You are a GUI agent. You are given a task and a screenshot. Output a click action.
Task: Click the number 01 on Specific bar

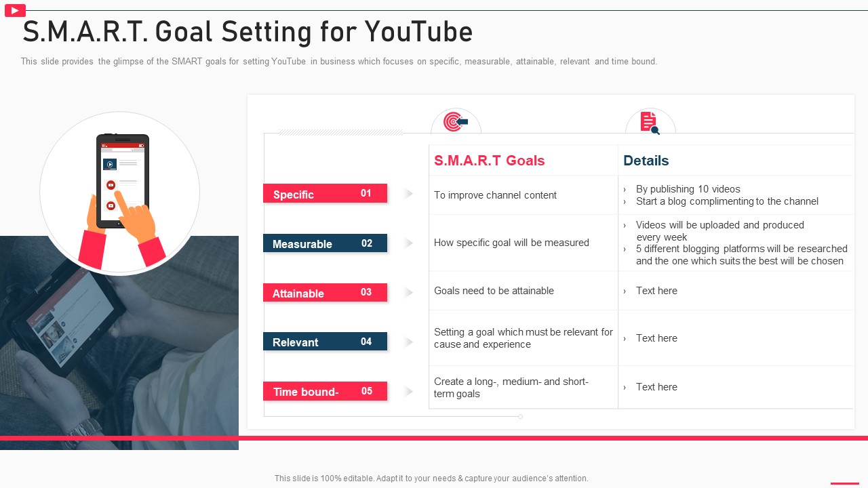pyautogui.click(x=366, y=193)
